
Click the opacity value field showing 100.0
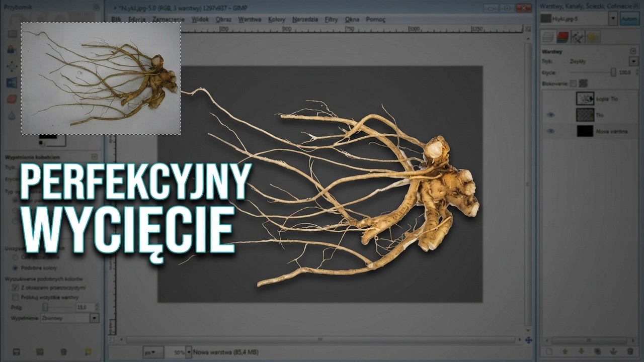point(624,72)
